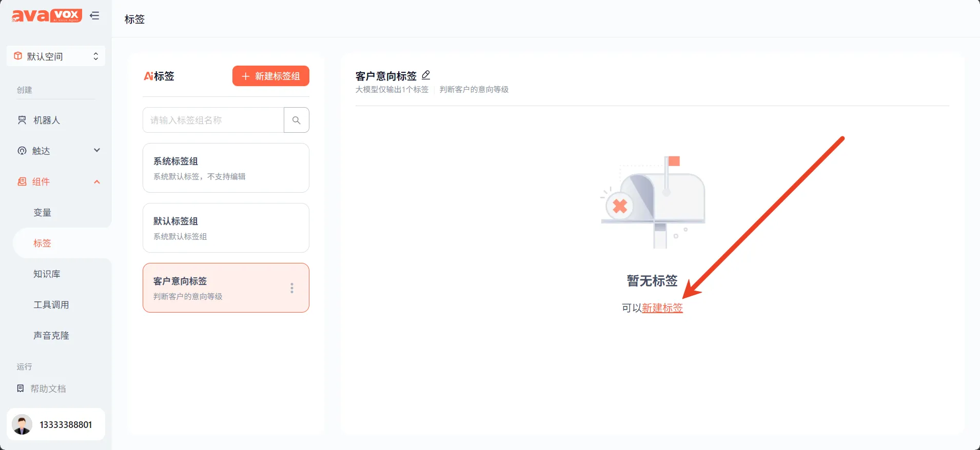Click the edit pencil beside 客户意向标签 title
Image resolution: width=980 pixels, height=450 pixels.
[425, 75]
